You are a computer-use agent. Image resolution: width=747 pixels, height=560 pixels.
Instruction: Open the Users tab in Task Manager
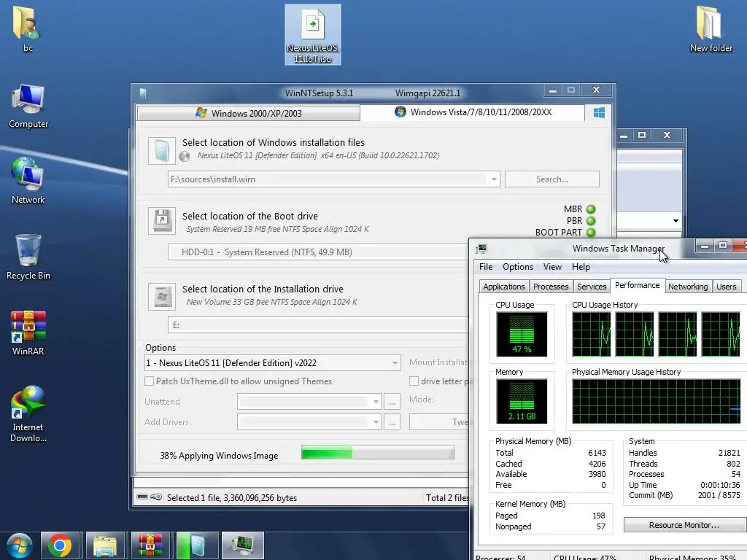coord(726,286)
